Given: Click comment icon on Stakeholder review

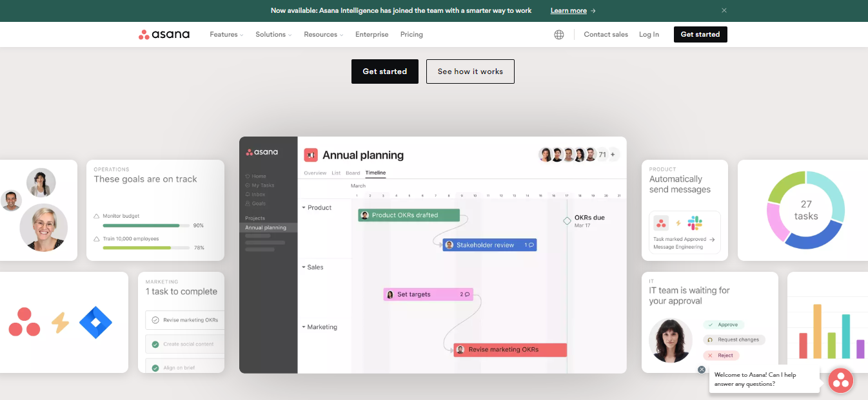Looking at the screenshot, I should (x=531, y=245).
